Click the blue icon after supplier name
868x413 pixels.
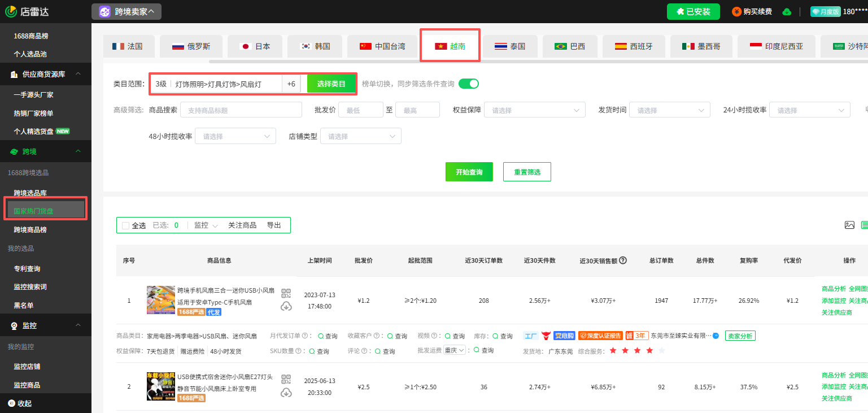coord(716,336)
